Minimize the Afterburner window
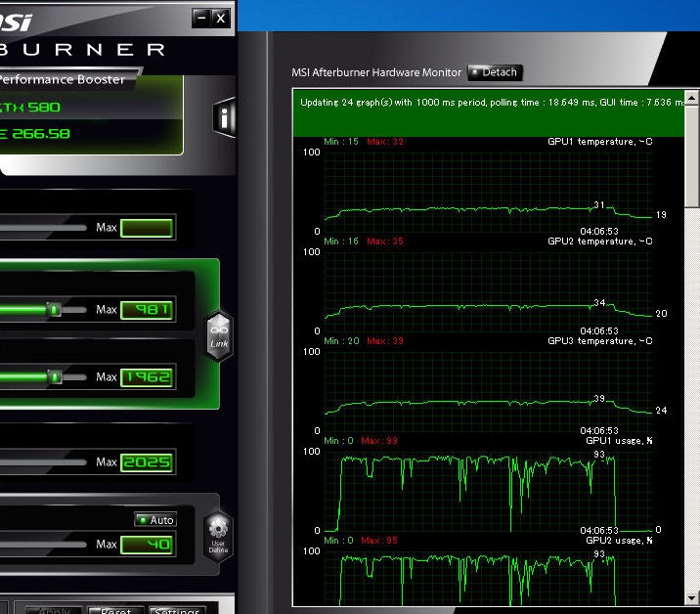This screenshot has height=614, width=700. coord(201,18)
